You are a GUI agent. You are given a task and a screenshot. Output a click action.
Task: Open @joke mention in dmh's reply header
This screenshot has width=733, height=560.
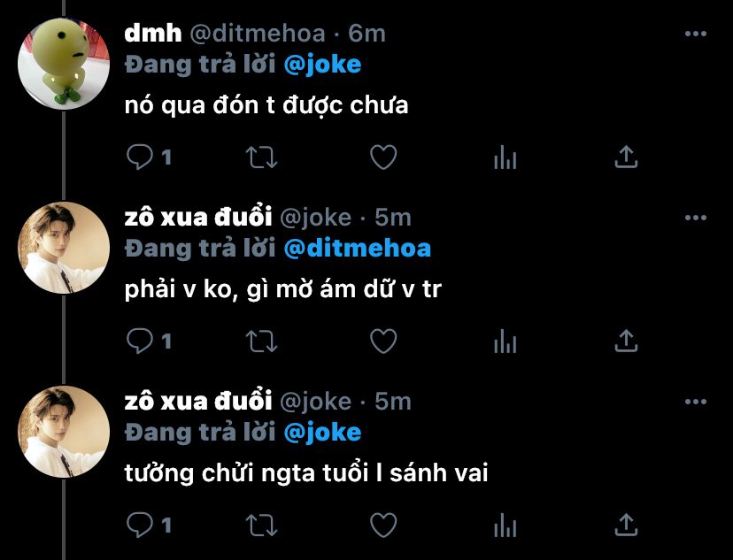coord(322,65)
